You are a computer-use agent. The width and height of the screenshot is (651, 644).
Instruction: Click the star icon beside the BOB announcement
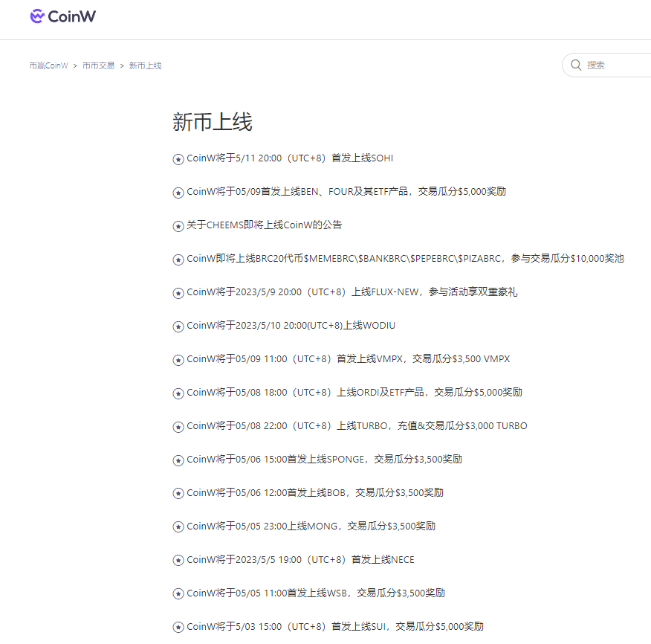point(178,494)
